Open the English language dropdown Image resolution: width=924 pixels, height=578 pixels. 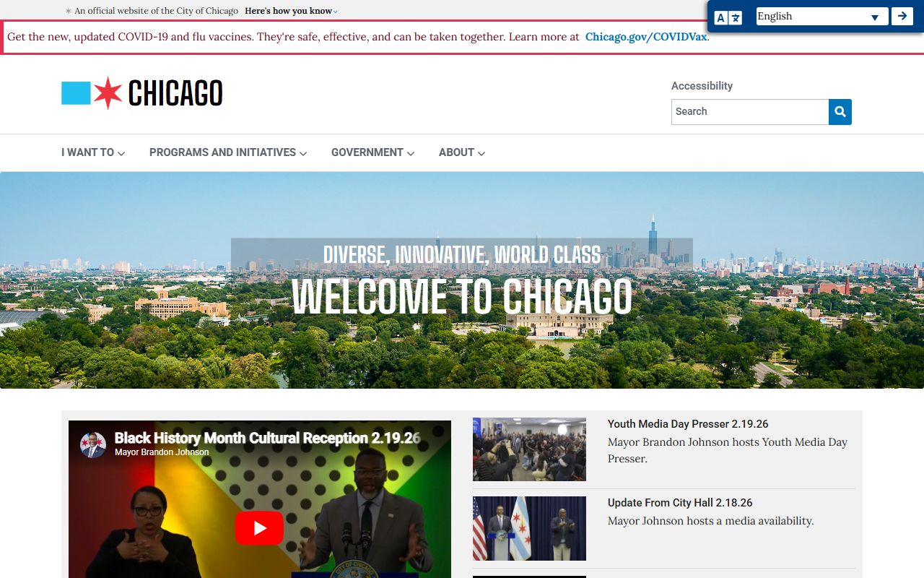coord(822,17)
